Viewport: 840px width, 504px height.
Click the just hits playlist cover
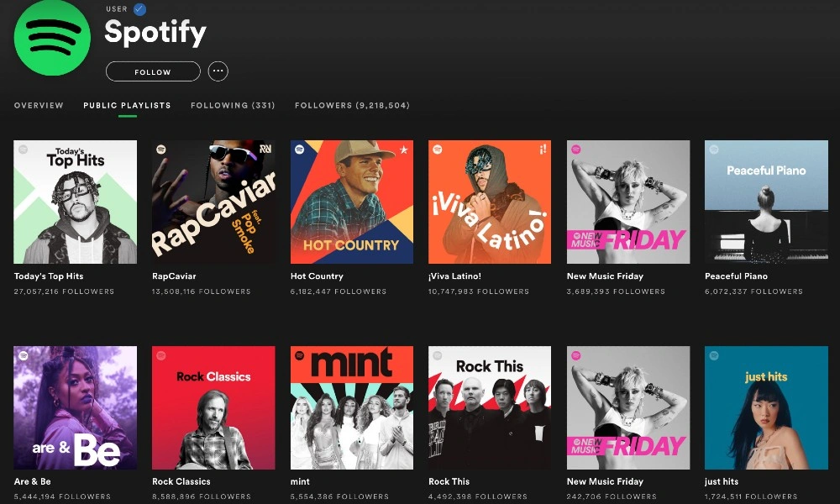(766, 407)
